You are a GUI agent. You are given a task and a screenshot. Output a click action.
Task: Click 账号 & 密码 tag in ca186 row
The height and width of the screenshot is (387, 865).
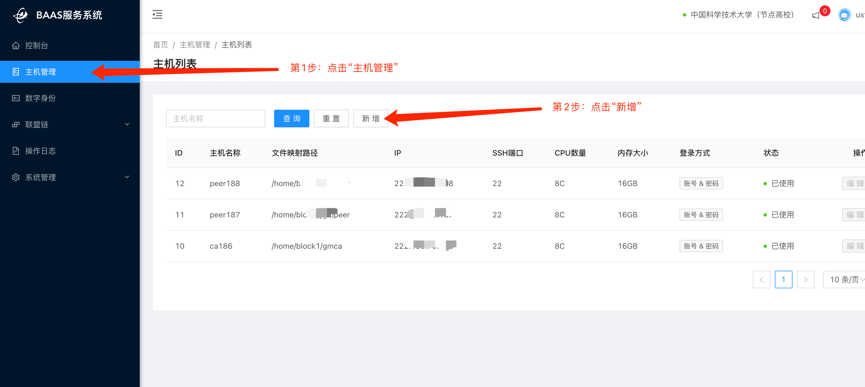click(701, 246)
